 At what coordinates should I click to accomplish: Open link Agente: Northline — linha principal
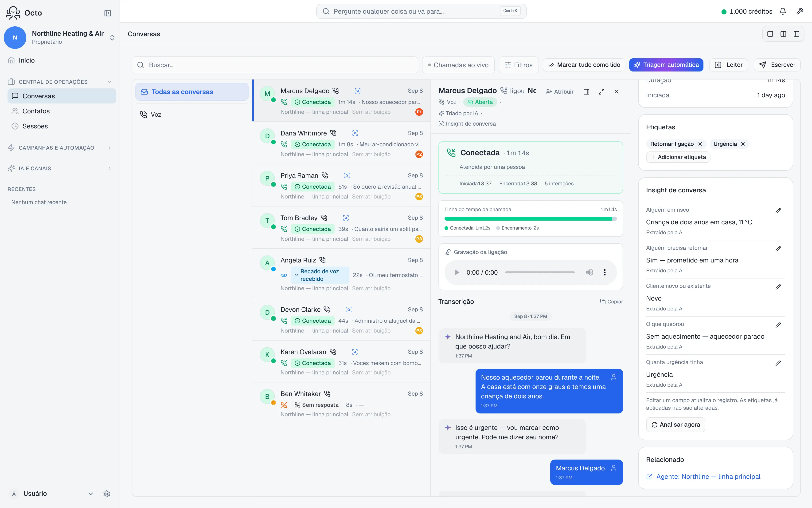[703, 476]
